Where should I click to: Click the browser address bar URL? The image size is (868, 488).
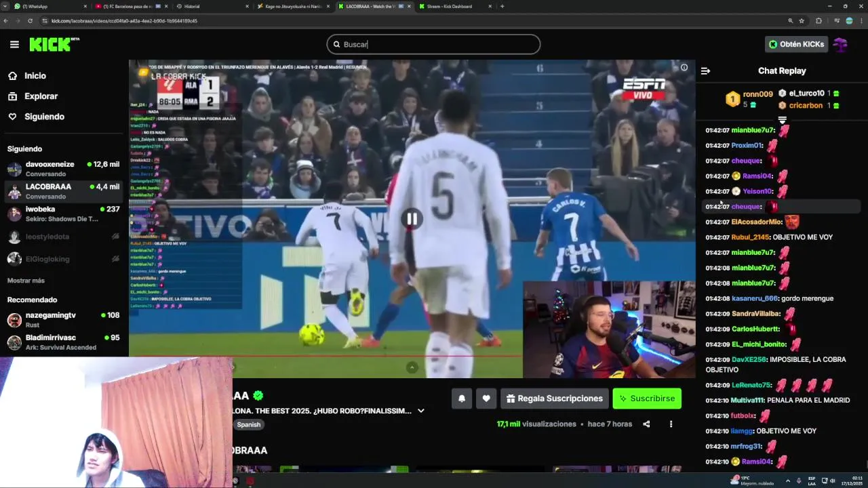[124, 21]
